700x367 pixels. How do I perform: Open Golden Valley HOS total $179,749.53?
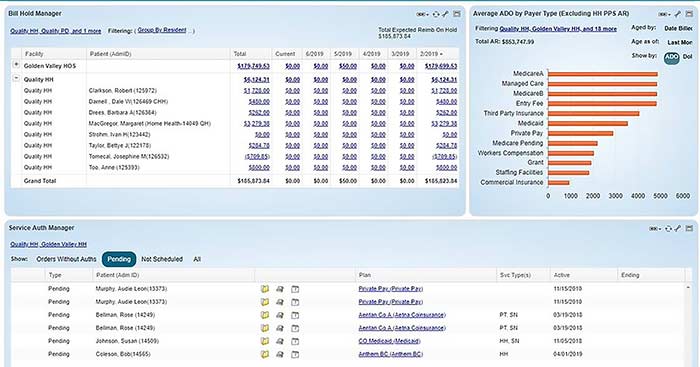point(254,66)
